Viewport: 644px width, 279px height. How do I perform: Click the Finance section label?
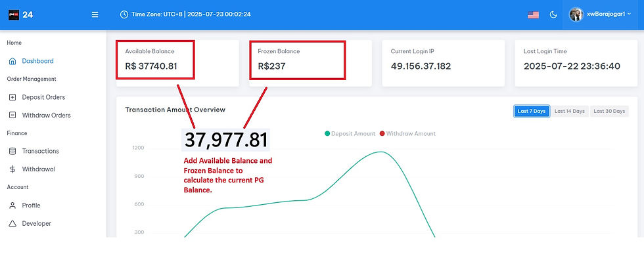click(17, 133)
